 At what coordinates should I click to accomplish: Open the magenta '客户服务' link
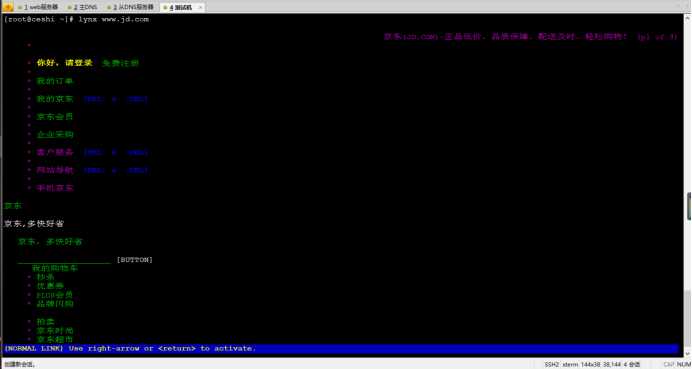point(55,152)
